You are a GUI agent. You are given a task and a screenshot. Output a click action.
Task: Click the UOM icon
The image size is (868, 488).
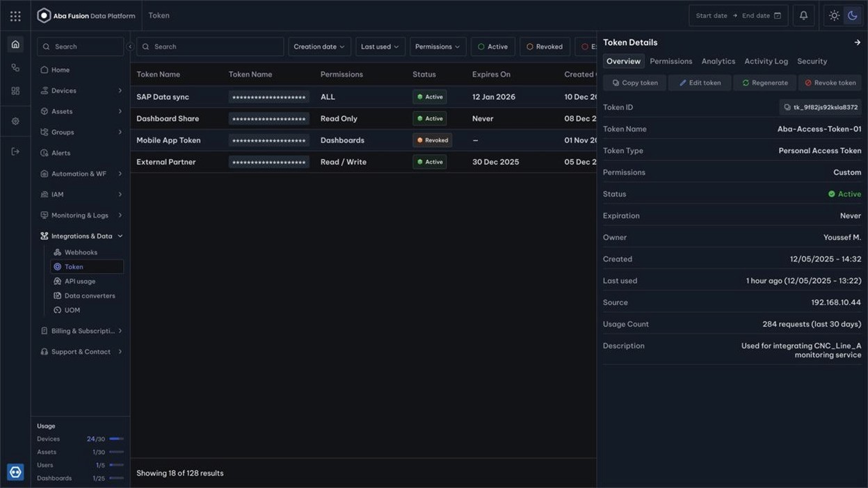[58, 310]
